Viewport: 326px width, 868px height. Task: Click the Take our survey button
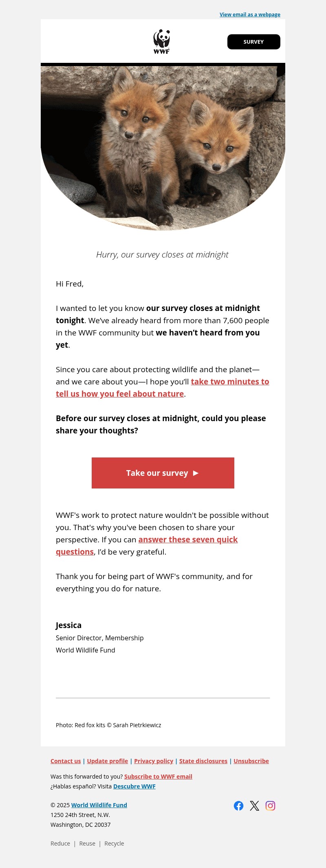tap(163, 473)
